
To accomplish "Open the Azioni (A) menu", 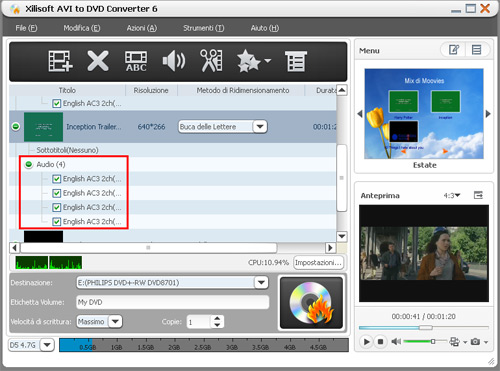I will pyautogui.click(x=141, y=28).
